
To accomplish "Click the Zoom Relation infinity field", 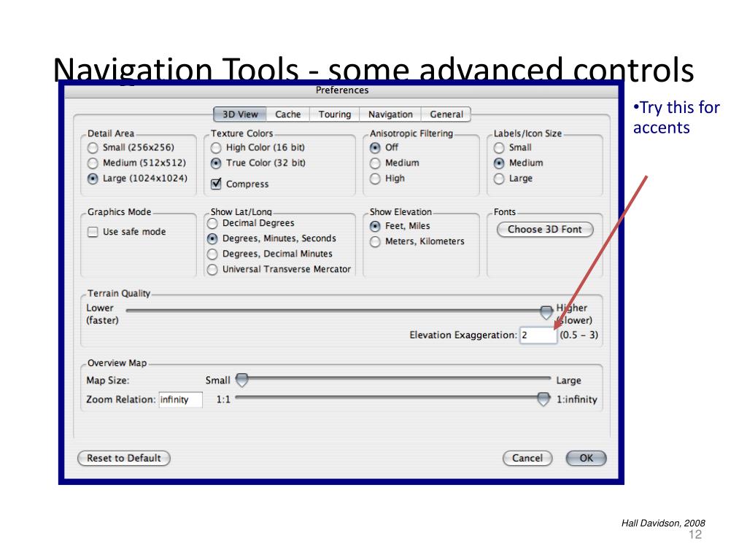I will (181, 400).
